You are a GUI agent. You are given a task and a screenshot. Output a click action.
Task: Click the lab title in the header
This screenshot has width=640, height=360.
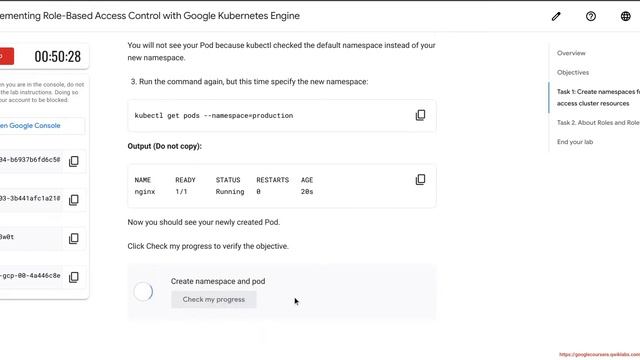[150, 16]
